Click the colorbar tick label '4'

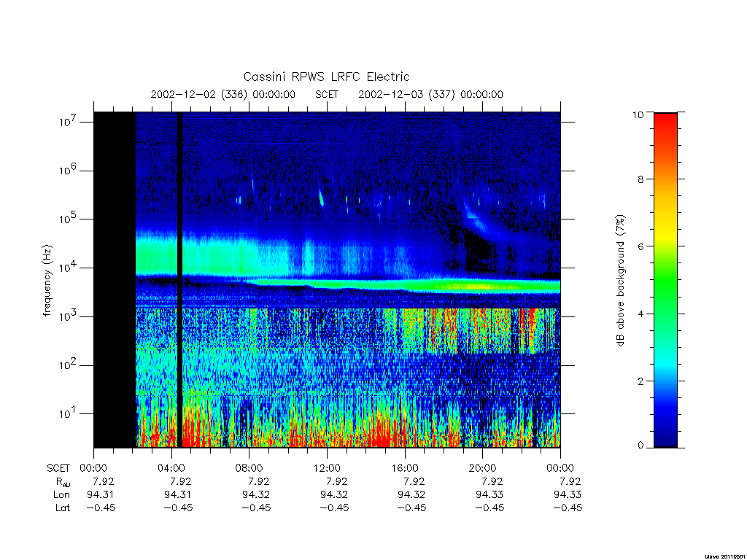(640, 314)
